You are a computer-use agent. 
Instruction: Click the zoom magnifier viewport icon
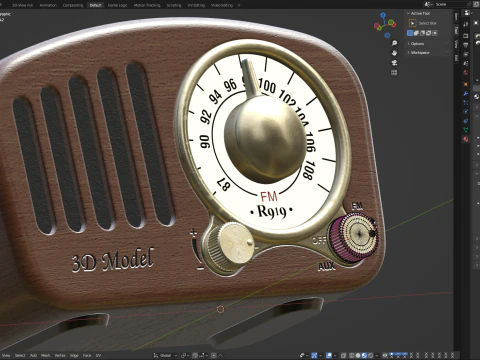394,43
